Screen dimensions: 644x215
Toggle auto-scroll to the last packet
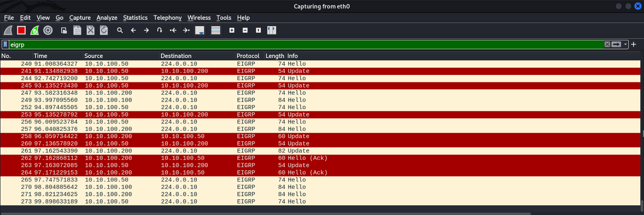coord(200,30)
